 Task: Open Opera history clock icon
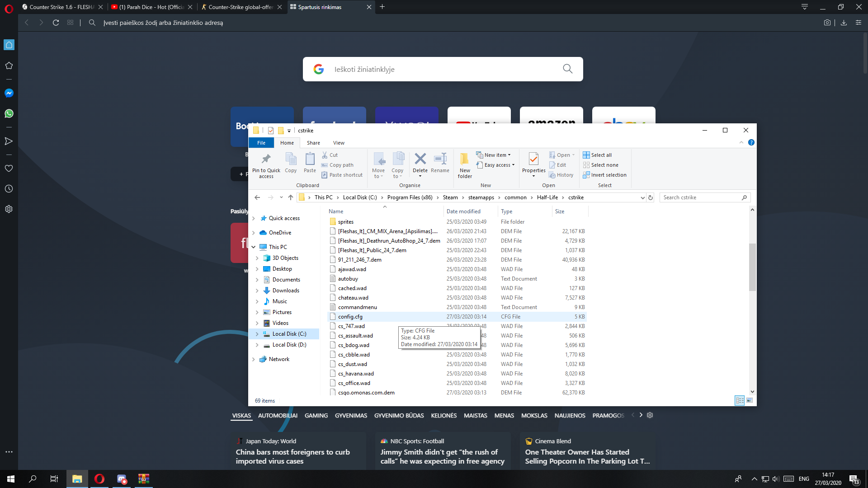(x=9, y=189)
